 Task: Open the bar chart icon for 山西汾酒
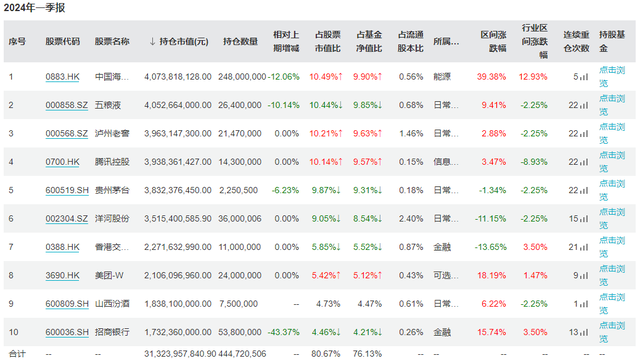tap(584, 304)
